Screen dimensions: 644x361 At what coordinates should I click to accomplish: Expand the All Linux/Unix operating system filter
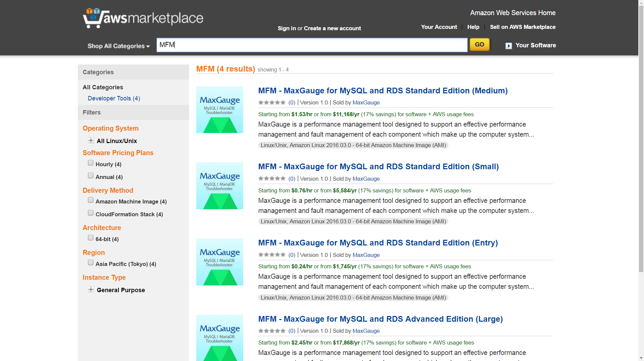[91, 140]
